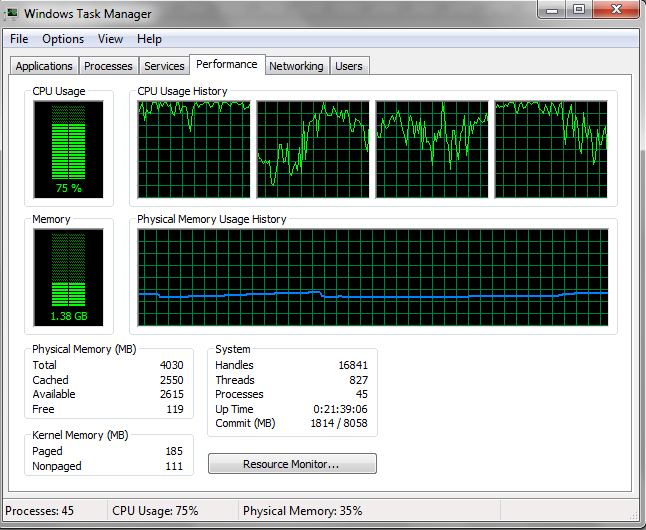Click the Kernel Memory (MB) group label

[80, 435]
